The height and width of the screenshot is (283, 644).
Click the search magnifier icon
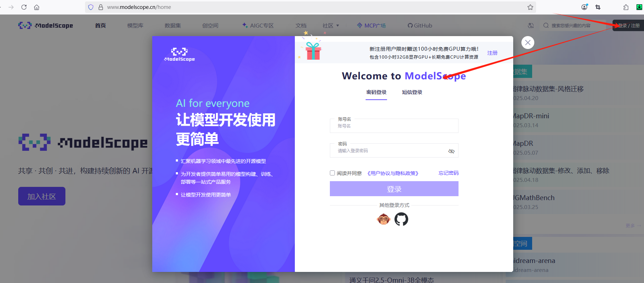(546, 25)
